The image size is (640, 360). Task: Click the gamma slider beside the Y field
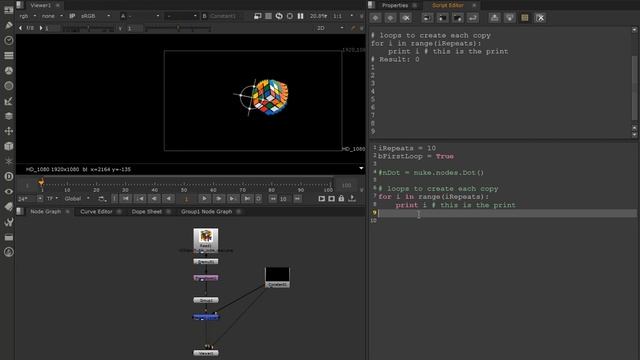click(x=178, y=29)
